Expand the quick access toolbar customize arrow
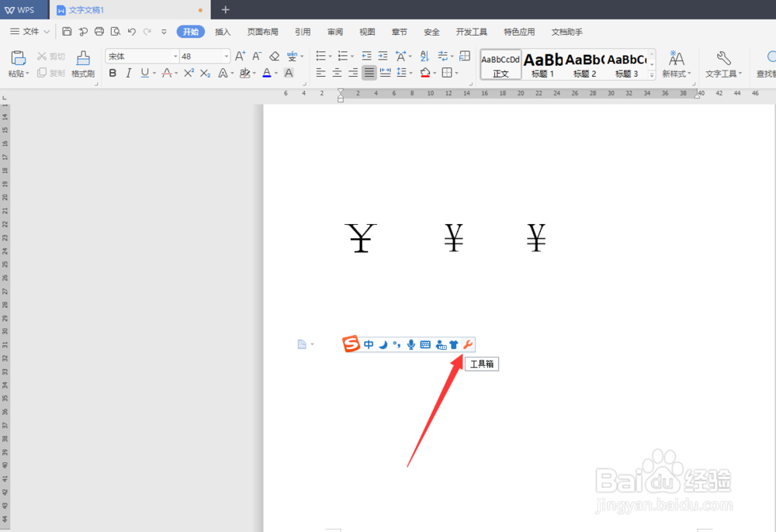Image resolution: width=776 pixels, height=532 pixels. 164,32
